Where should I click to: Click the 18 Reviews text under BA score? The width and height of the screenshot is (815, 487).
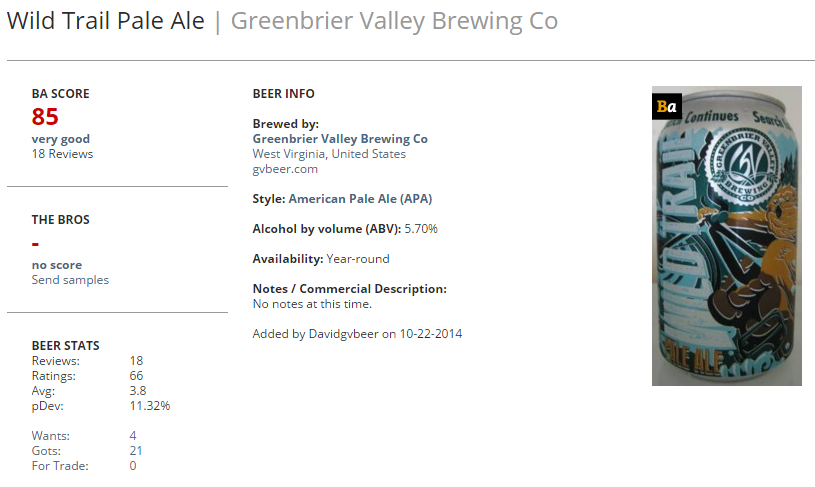pos(62,154)
